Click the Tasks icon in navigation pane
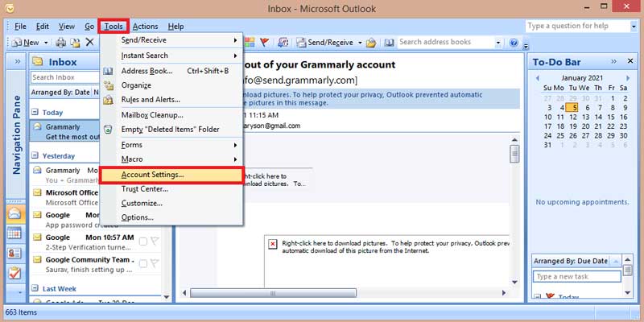The image size is (644, 322). point(14,273)
